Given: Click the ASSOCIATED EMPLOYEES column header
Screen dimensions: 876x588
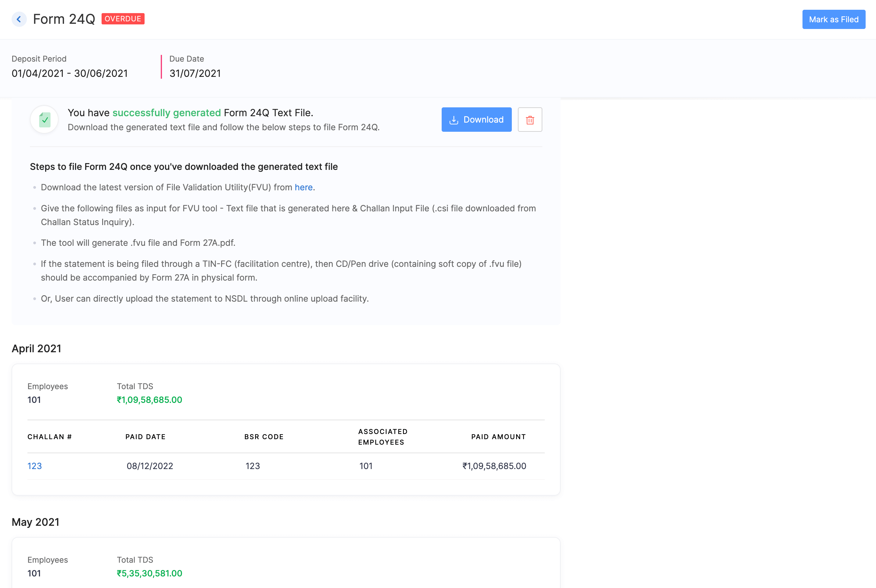Looking at the screenshot, I should pyautogui.click(x=382, y=437).
